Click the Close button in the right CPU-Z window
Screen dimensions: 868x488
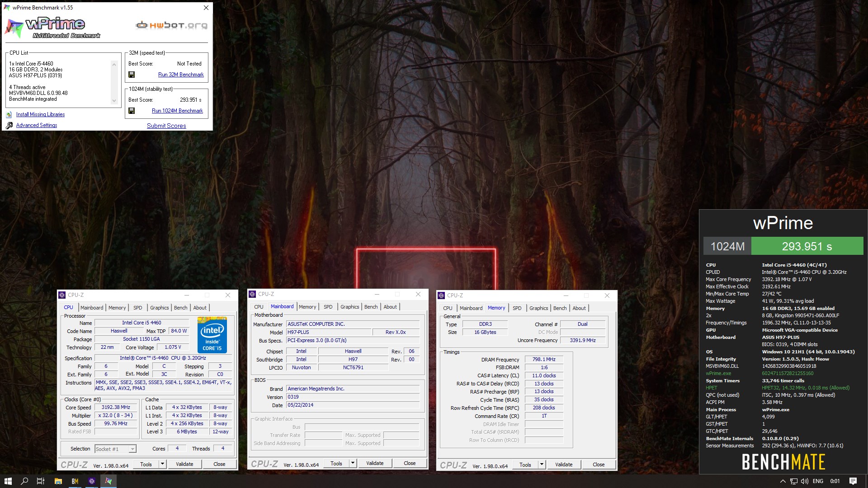599,465
